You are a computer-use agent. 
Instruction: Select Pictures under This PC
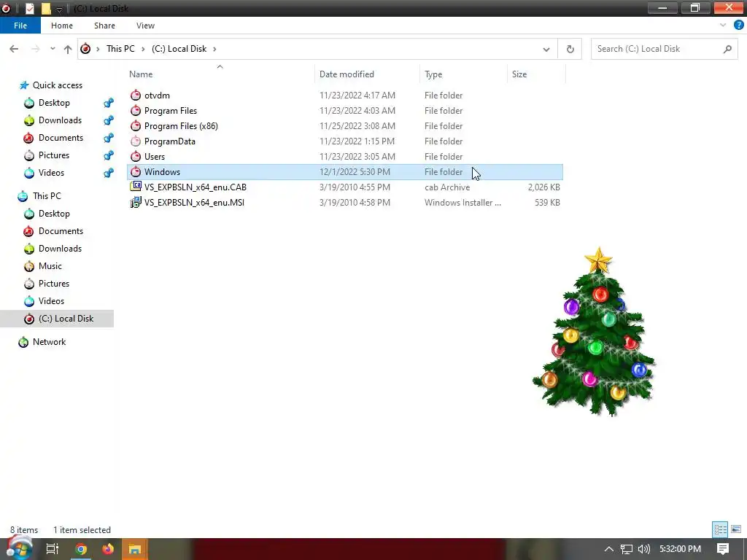54,284
